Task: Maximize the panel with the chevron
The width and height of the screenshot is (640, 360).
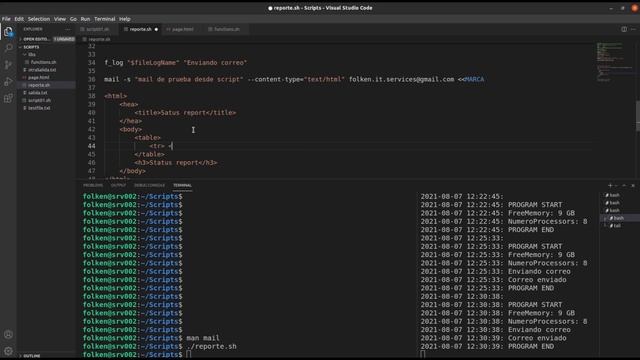Action: pyautogui.click(x=624, y=185)
